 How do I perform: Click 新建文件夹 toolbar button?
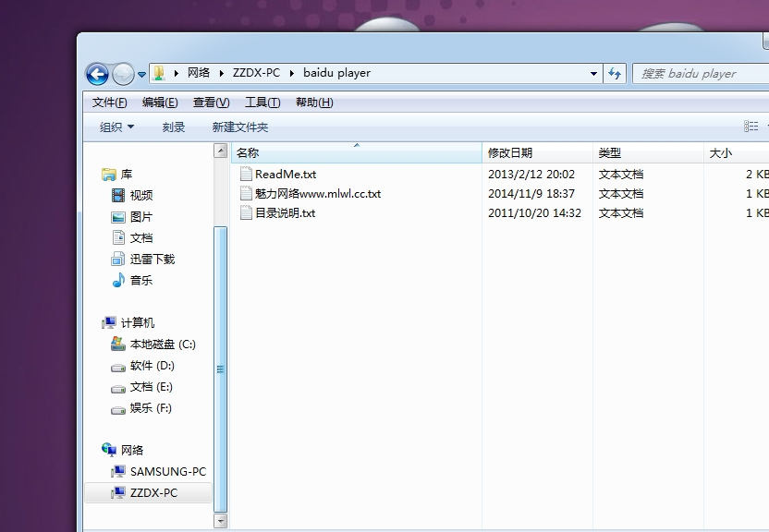239,127
